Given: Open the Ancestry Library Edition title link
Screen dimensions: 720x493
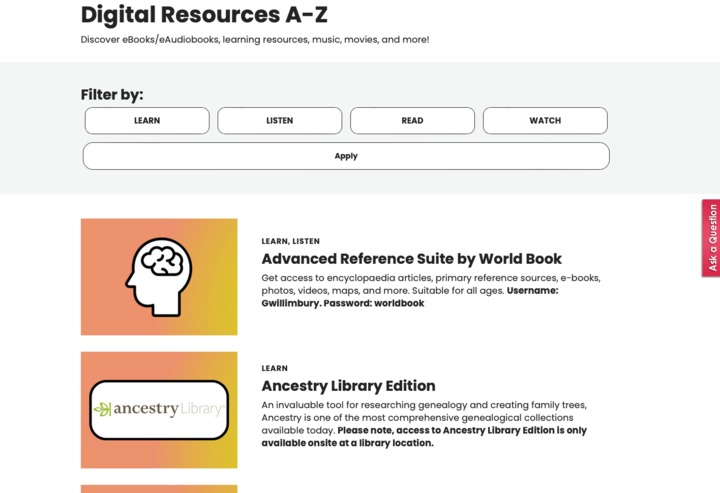Looking at the screenshot, I should tap(349, 386).
